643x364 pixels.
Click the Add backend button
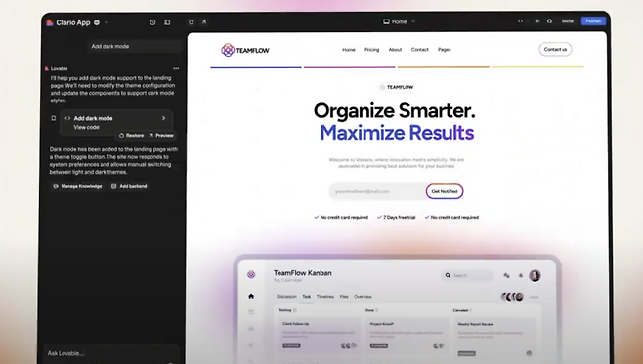click(129, 186)
